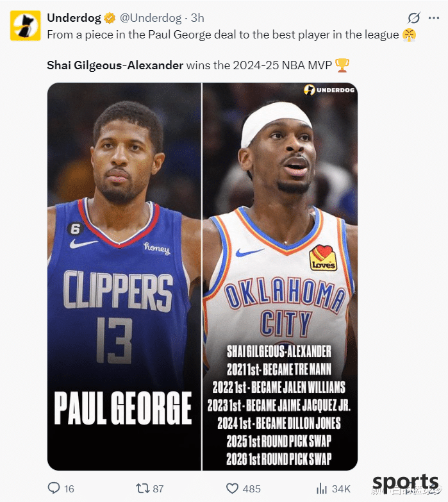Image resolution: width=448 pixels, height=502 pixels.
Task: Click the reply speech bubble icon
Action: (x=54, y=489)
